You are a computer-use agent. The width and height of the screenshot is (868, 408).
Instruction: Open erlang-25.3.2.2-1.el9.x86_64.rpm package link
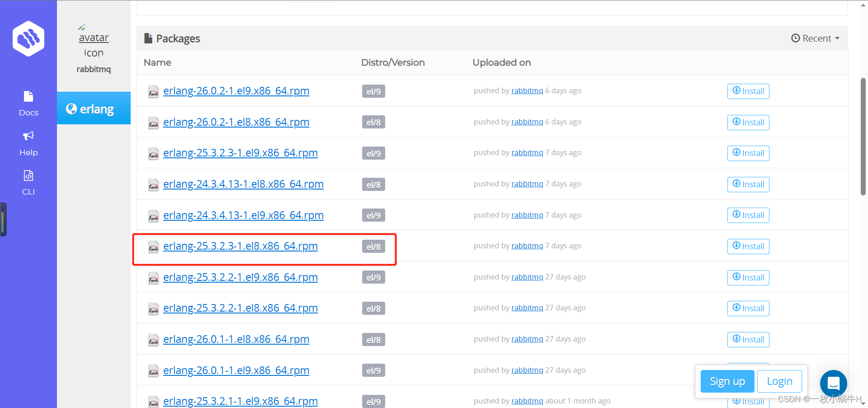pyautogui.click(x=241, y=277)
